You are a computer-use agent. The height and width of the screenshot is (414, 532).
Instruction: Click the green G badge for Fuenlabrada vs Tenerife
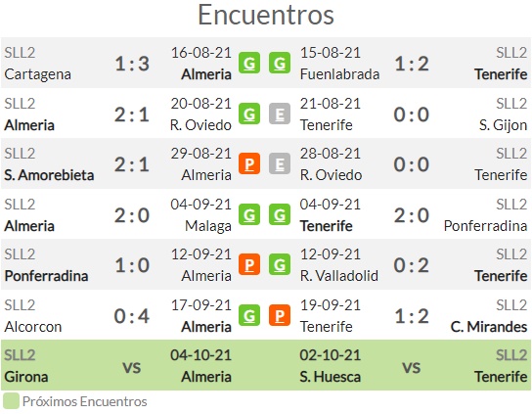pos(280,63)
